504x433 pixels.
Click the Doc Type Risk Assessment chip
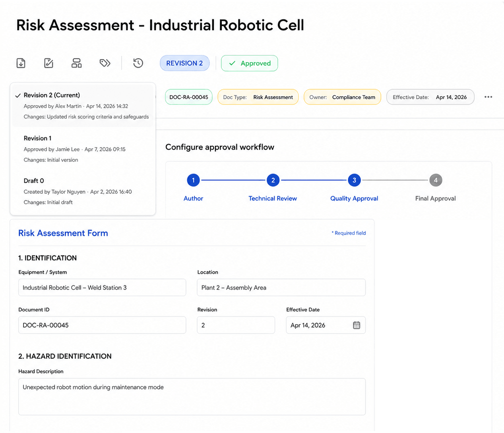click(x=258, y=97)
